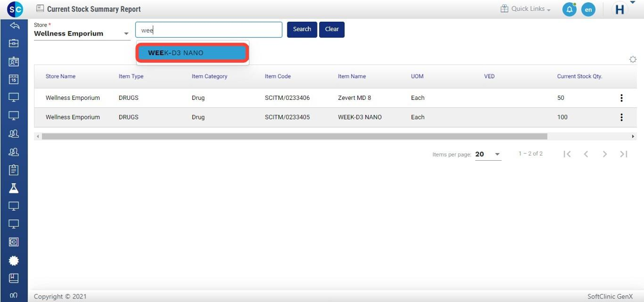Open three-dot menu for WEEK-D3 NANO row
This screenshot has width=644, height=302.
[x=621, y=117]
